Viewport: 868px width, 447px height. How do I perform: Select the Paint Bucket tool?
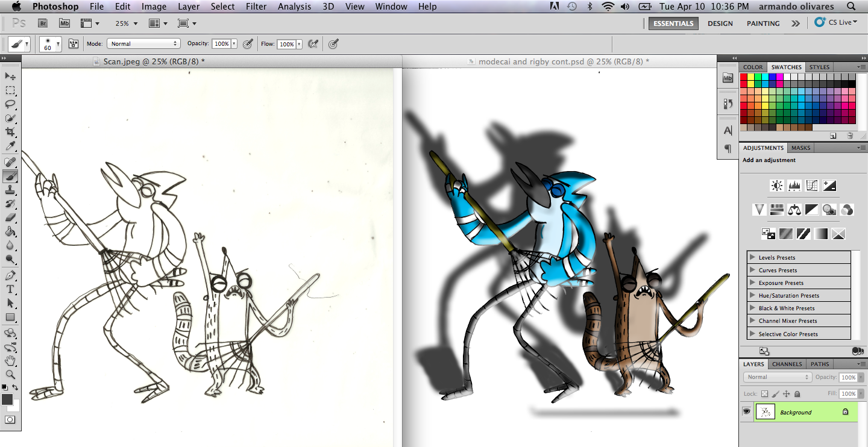pos(10,231)
